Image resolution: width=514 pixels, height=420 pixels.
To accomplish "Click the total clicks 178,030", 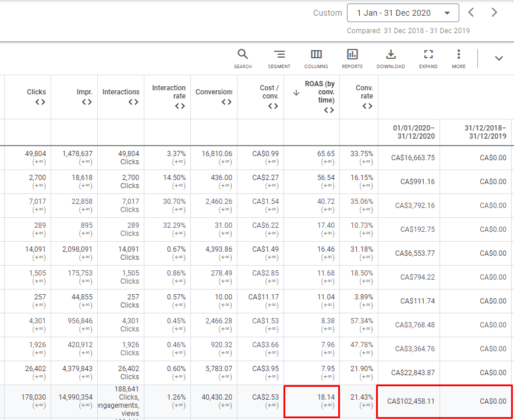I will point(33,397).
